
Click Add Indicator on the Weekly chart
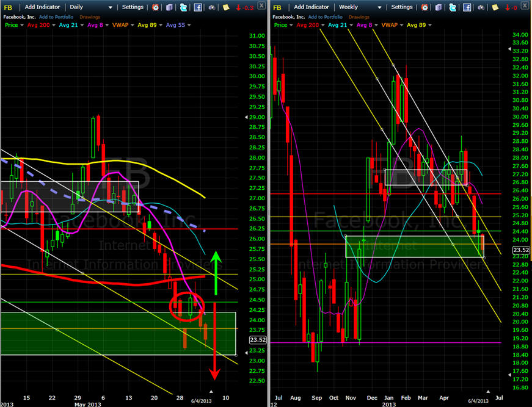(x=311, y=7)
